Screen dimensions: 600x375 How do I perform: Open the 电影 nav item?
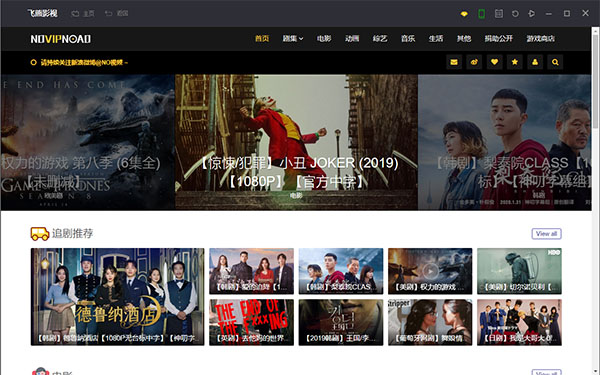click(324, 39)
